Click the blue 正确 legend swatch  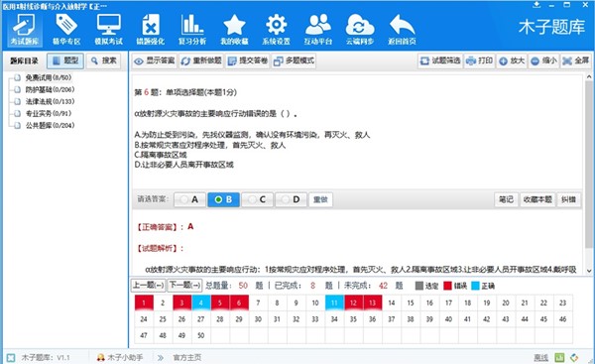point(475,286)
